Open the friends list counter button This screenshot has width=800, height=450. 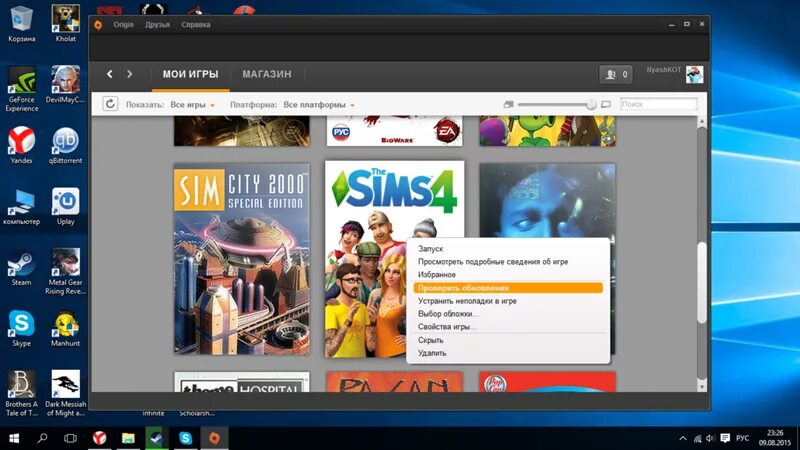point(616,74)
